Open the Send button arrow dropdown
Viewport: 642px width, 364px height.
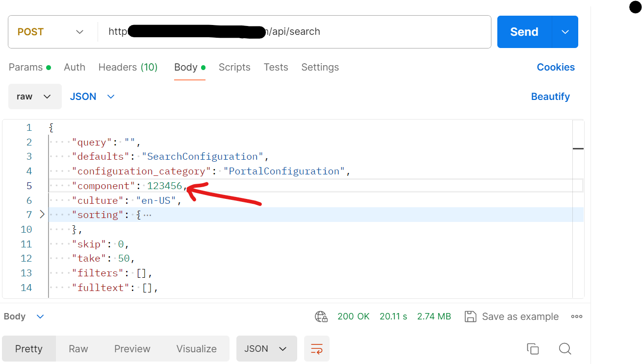[x=565, y=32]
